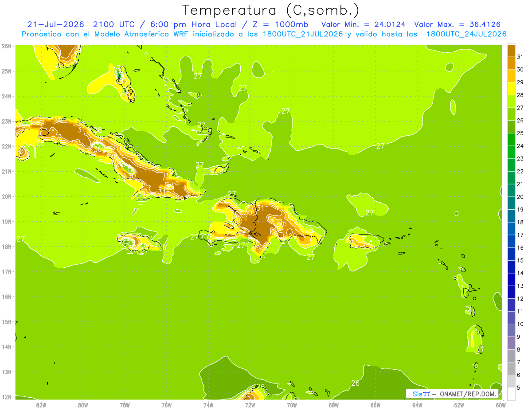The height and width of the screenshot is (411, 532).
Task: Click the 62W longitude axis label
Action: (x=459, y=405)
